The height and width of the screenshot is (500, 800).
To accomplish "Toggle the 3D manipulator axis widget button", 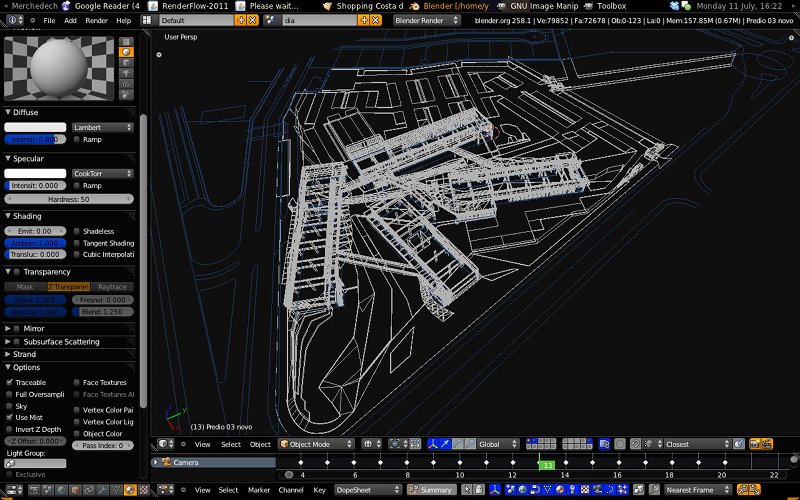I will (x=433, y=444).
